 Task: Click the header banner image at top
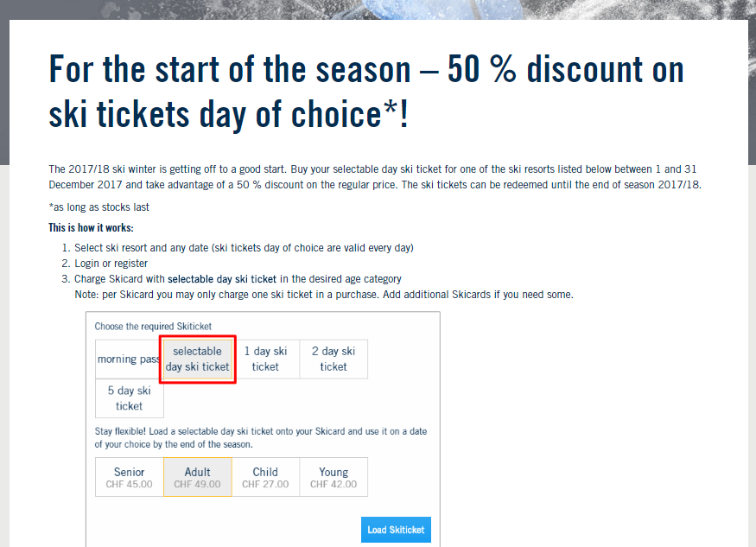click(378, 10)
